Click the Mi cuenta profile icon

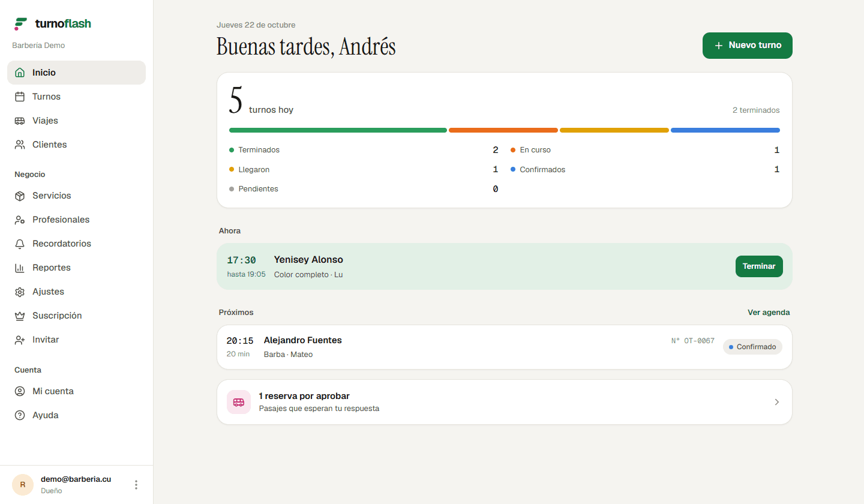[20, 391]
